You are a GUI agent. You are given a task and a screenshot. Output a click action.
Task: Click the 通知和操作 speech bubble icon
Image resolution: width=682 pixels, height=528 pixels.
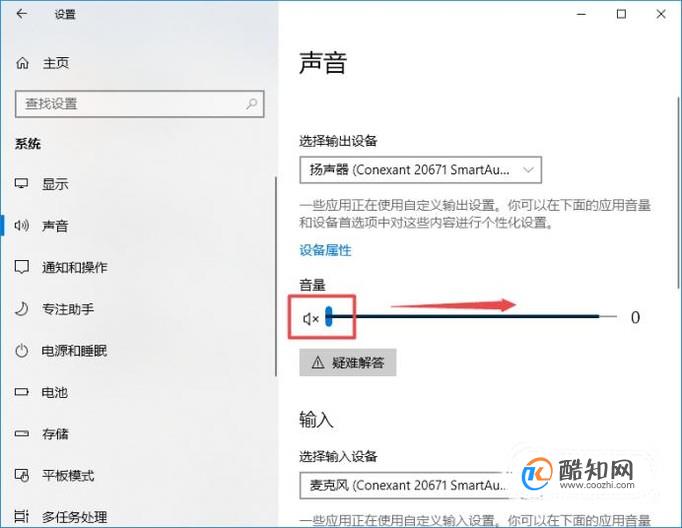[22, 267]
